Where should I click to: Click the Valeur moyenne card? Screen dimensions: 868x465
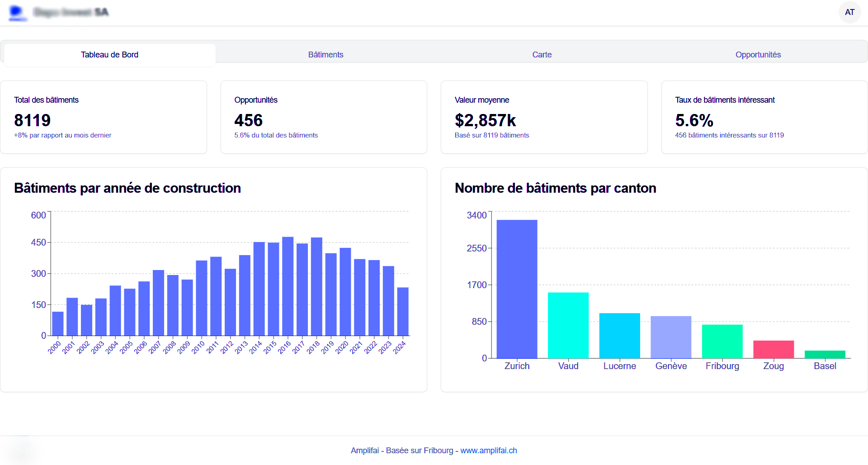pyautogui.click(x=544, y=117)
